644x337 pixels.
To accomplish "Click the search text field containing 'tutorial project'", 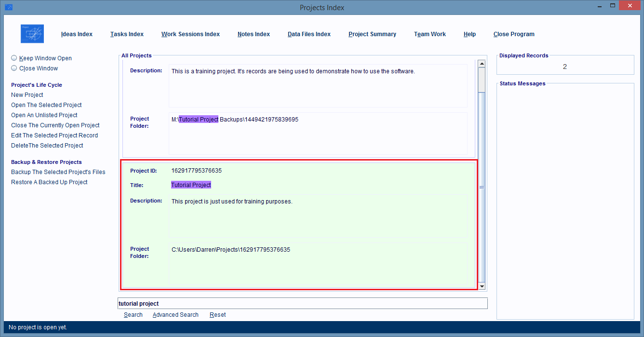I will point(303,303).
